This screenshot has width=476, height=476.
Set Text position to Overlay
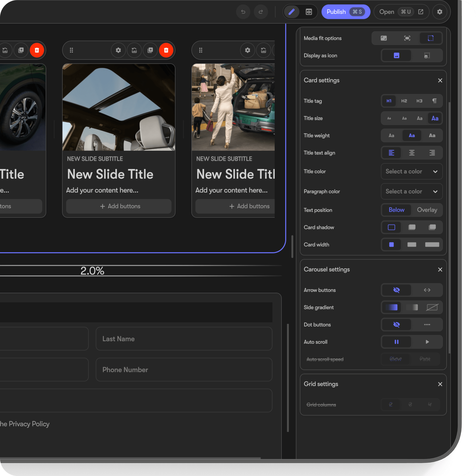[x=427, y=210]
